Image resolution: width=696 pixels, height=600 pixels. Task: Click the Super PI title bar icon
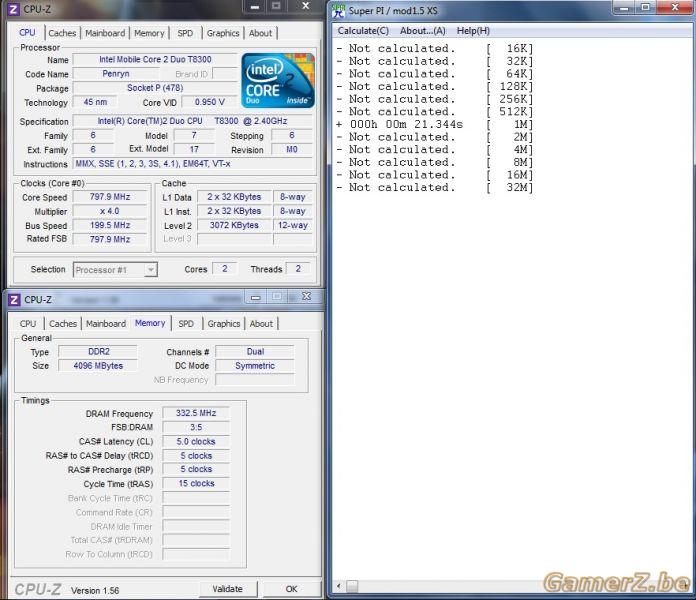(x=339, y=11)
